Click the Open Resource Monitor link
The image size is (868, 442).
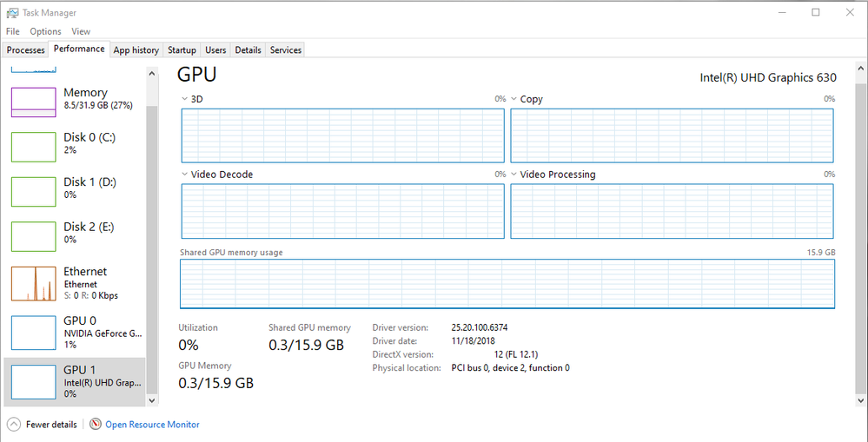coord(152,425)
